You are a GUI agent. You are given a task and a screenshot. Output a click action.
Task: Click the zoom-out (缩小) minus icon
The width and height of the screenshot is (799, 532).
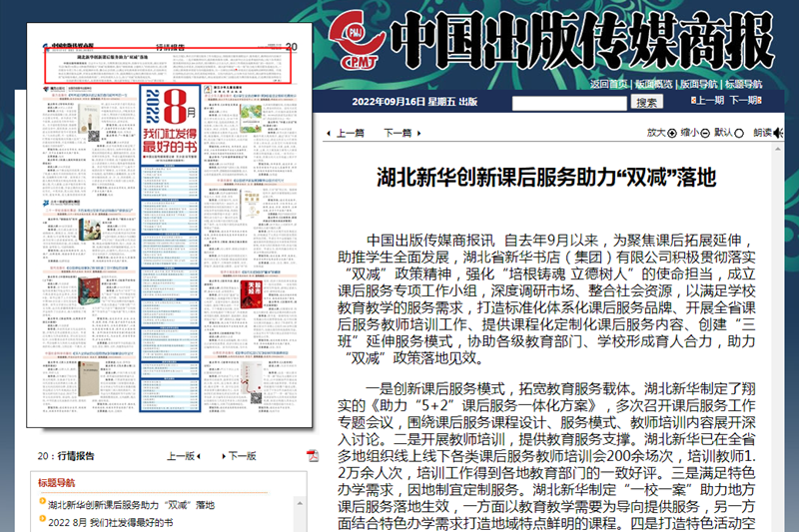coord(707,132)
